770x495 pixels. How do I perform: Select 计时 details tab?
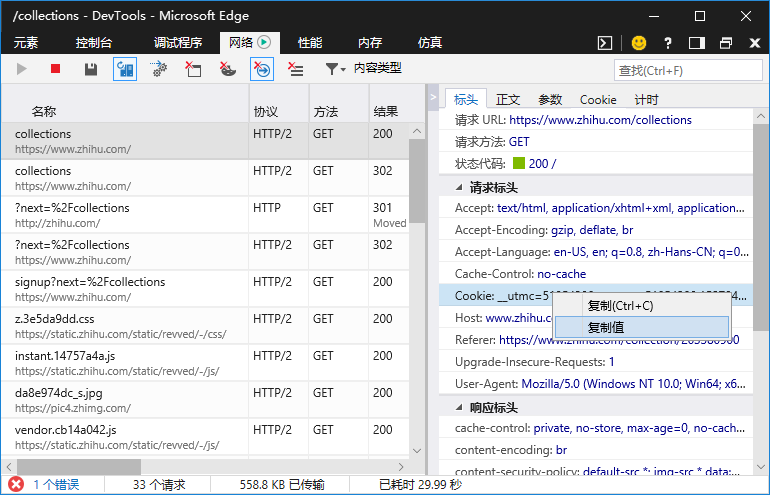pyautogui.click(x=646, y=100)
